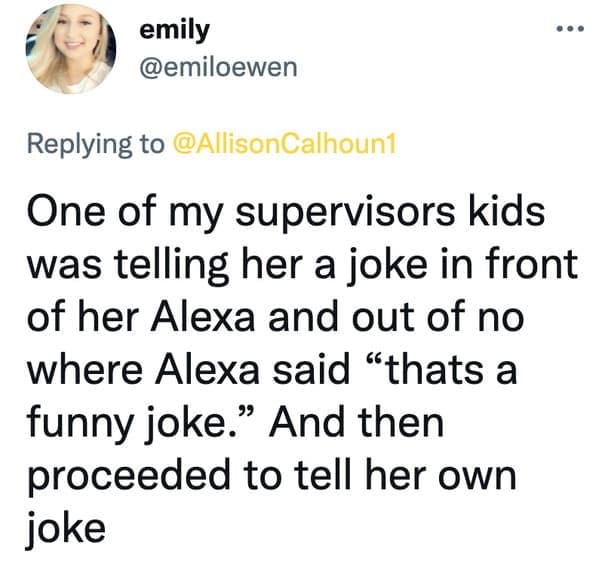Click the final standalone word "joke"
599x564 pixels.
(66, 531)
